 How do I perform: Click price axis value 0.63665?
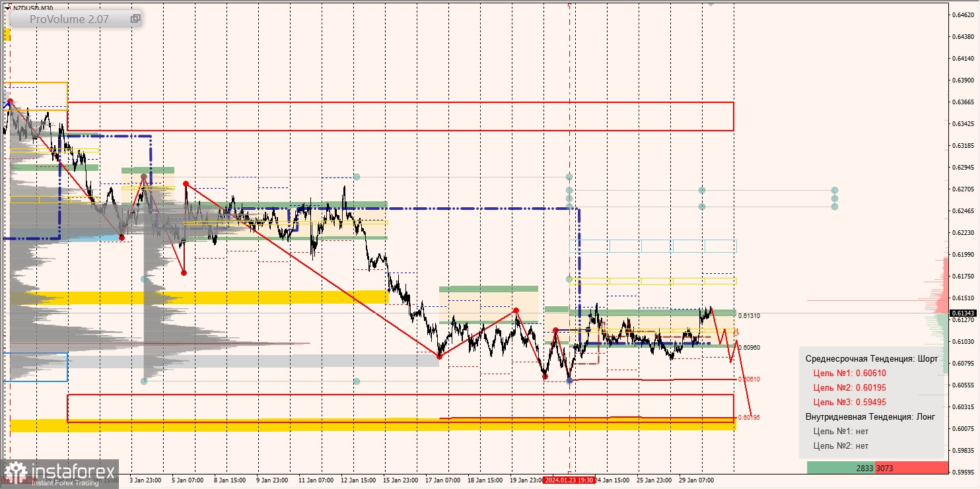point(962,102)
